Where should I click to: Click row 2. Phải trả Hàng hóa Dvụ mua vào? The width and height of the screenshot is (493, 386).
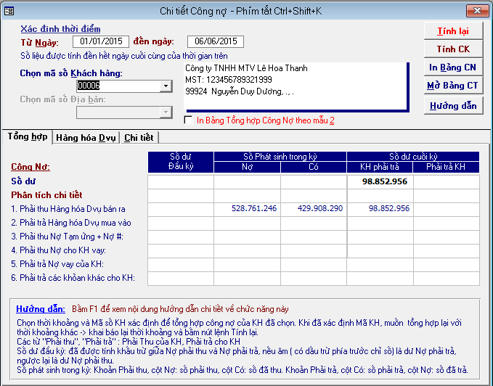71,223
